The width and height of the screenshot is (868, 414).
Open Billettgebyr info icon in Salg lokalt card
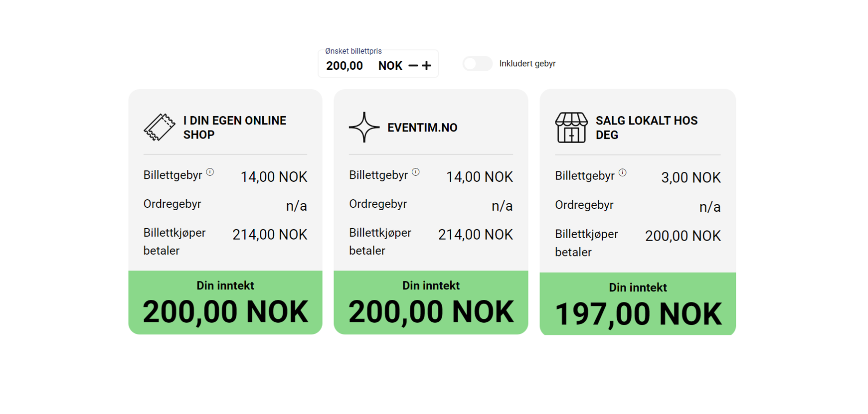point(622,172)
